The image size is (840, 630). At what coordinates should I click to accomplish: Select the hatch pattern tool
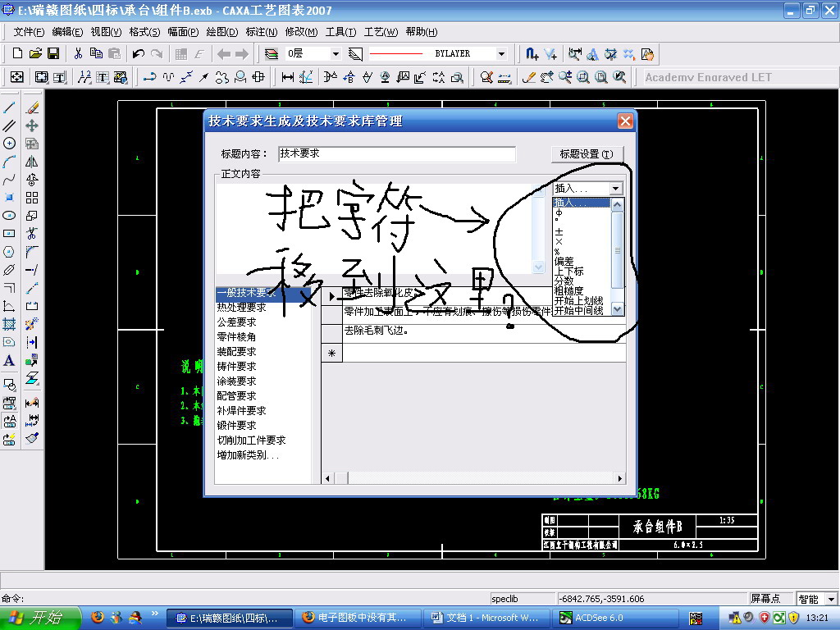[9, 324]
